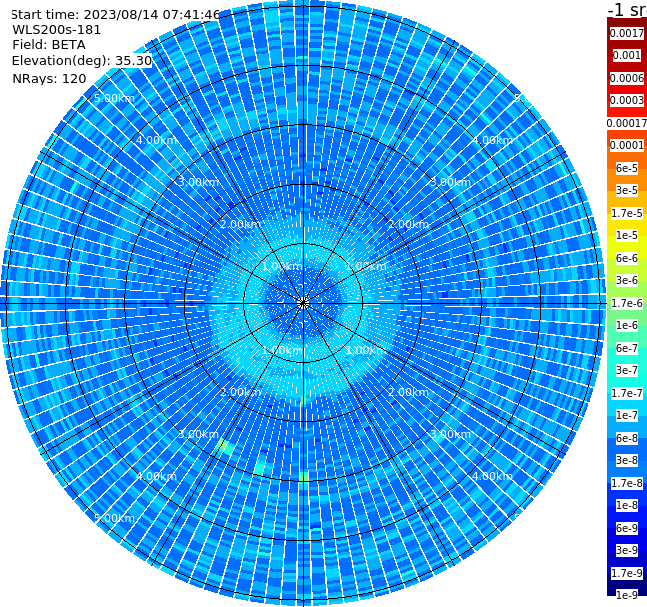The width and height of the screenshot is (647, 607).
Task: Click the 6e-5 colorbar tick
Action: (627, 168)
